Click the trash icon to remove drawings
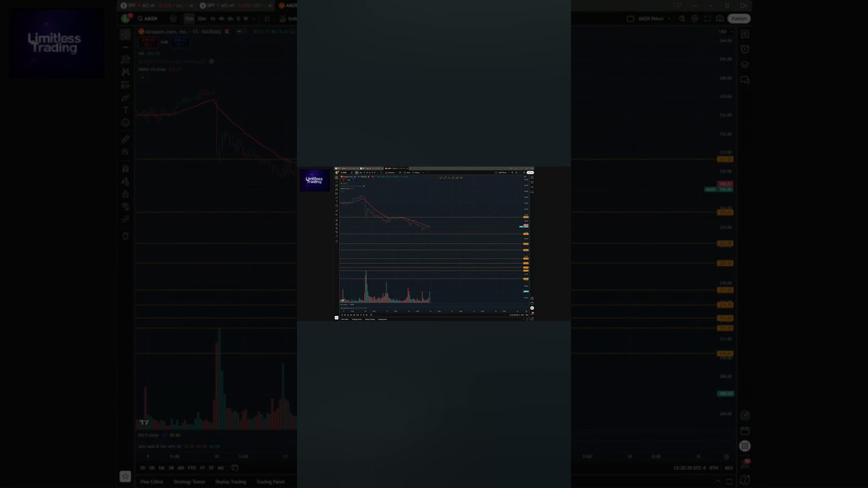This screenshot has height=488, width=868. (125, 236)
